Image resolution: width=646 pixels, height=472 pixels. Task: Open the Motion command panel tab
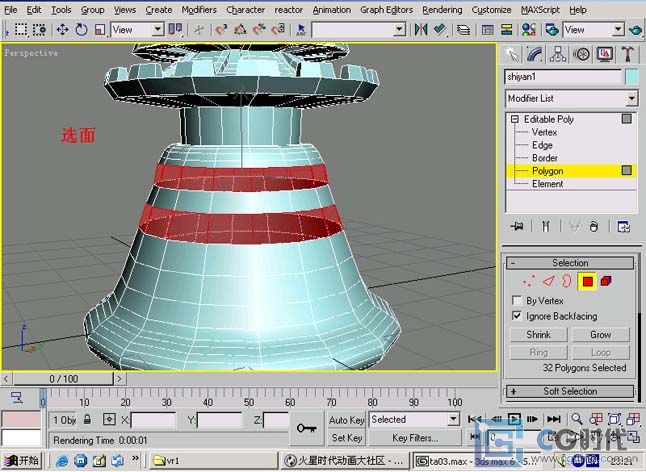click(x=581, y=54)
